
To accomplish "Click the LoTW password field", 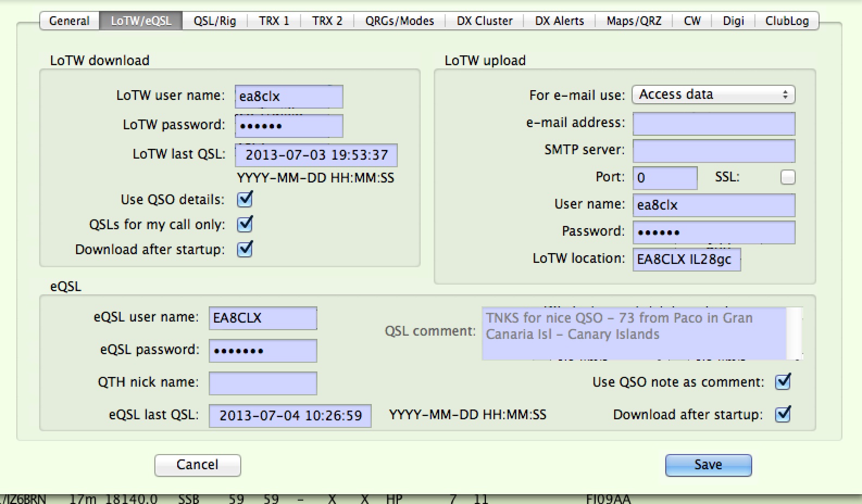I will pyautogui.click(x=289, y=126).
